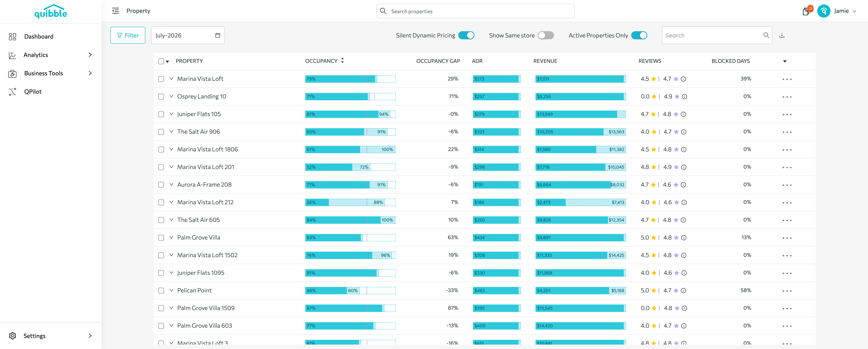Open Jamie's profile avatar
This screenshot has height=349, width=868.
coord(823,11)
